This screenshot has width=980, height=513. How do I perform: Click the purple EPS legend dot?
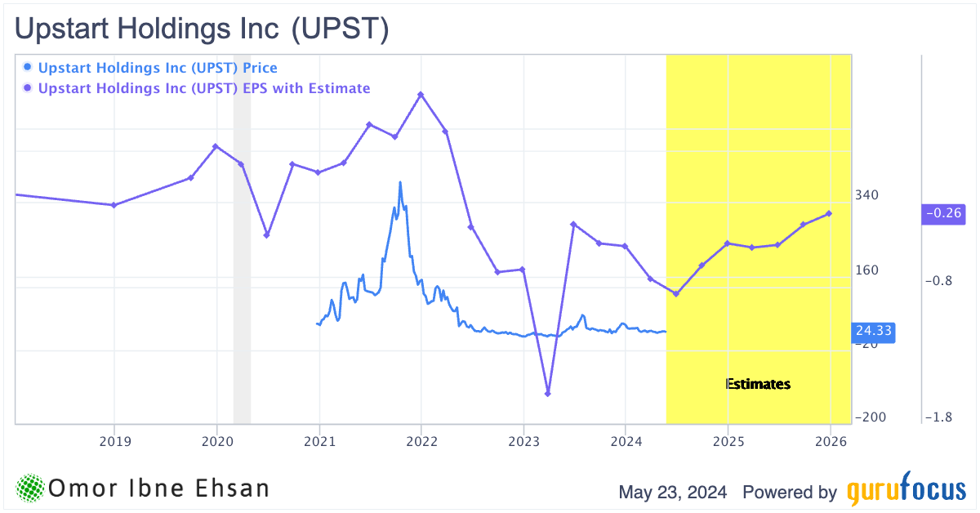tap(29, 88)
